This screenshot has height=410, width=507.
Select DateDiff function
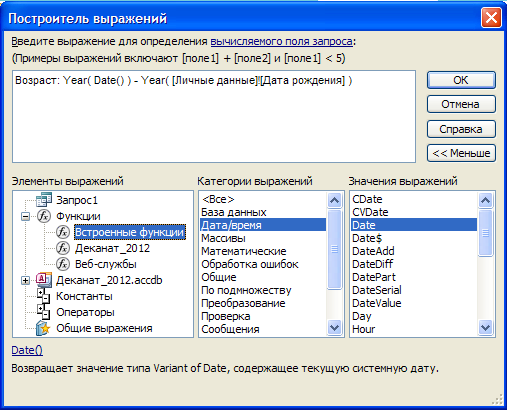tap(414, 264)
